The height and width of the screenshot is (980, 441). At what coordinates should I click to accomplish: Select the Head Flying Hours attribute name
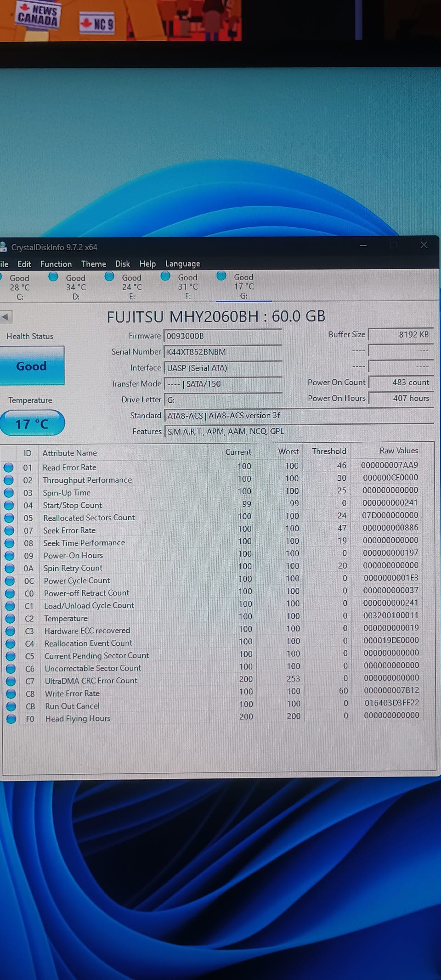(x=78, y=719)
